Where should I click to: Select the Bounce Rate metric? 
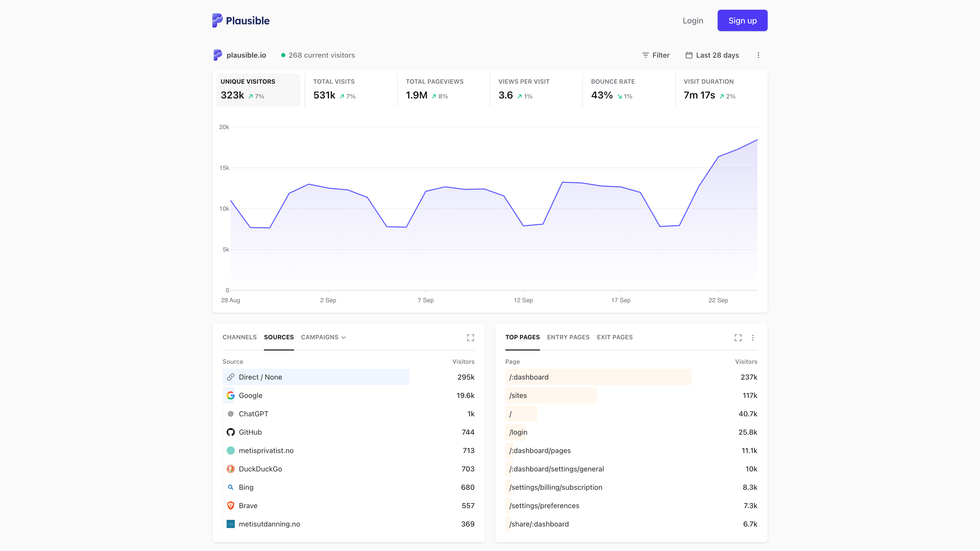click(x=629, y=90)
